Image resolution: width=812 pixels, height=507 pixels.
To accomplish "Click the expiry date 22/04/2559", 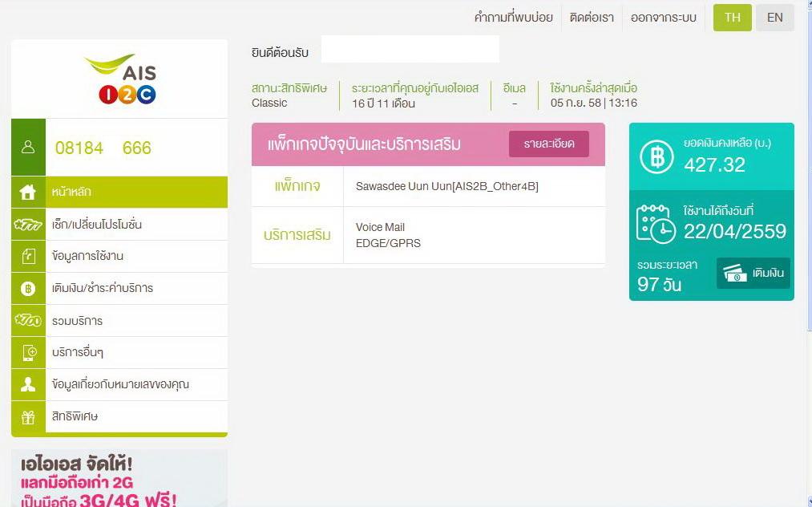I will pyautogui.click(x=735, y=231).
